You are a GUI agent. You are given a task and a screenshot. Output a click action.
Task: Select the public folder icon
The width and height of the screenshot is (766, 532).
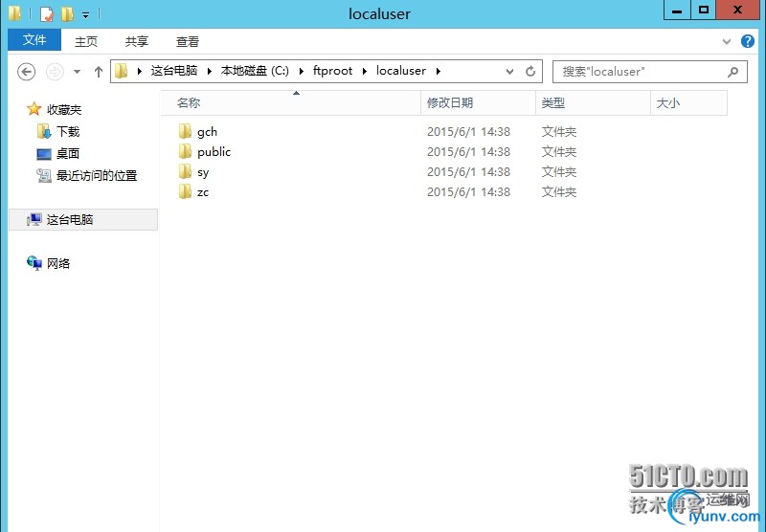[x=185, y=151]
